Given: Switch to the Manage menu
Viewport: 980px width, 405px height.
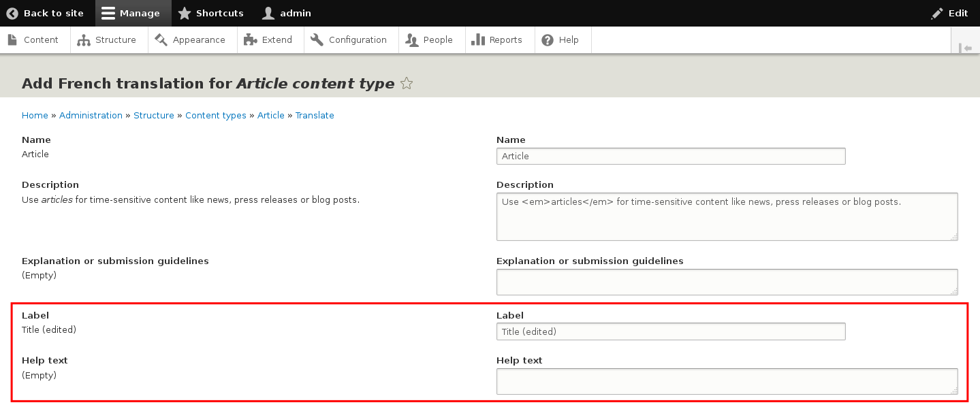Looking at the screenshot, I should pyautogui.click(x=133, y=12).
